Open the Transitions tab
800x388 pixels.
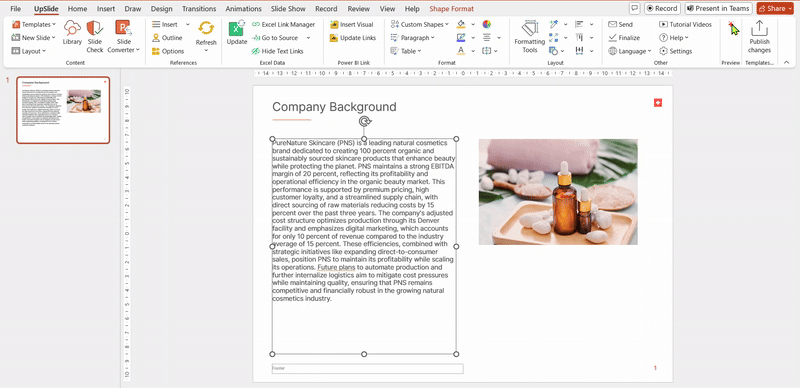tap(199, 9)
